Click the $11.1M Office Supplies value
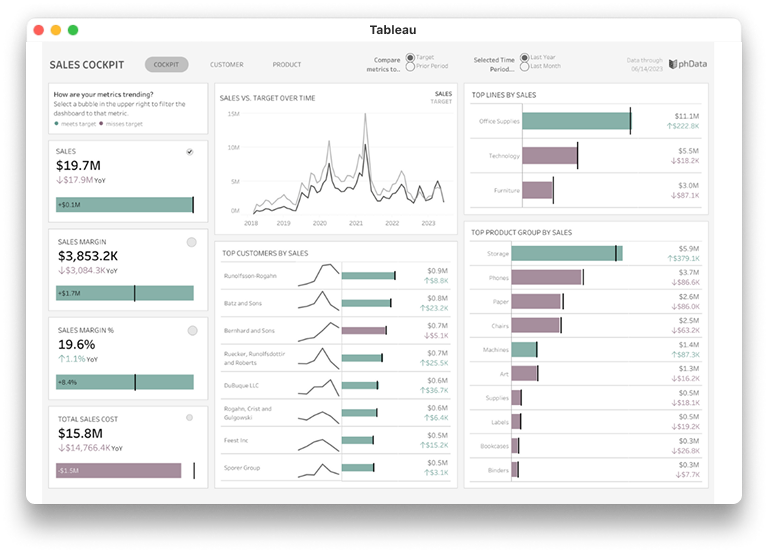This screenshot has width=768, height=552. coord(687,116)
